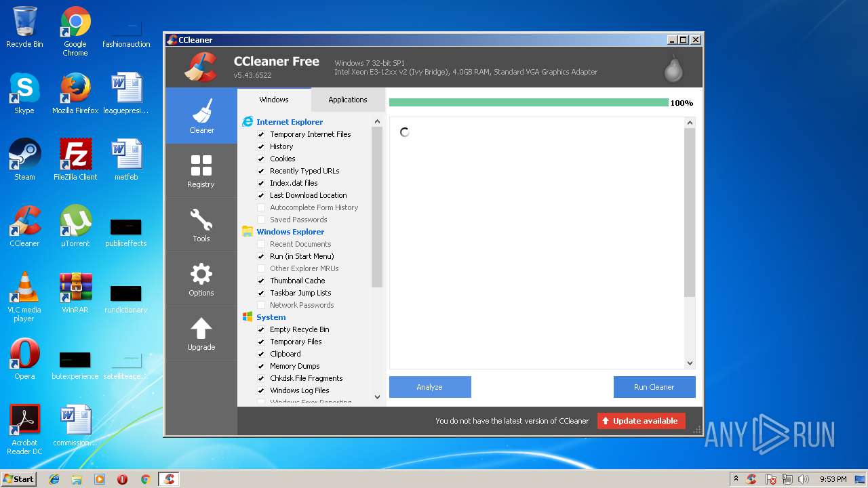The image size is (868, 488).
Task: Click Internet Explorer in the taskbar
Action: click(x=54, y=479)
